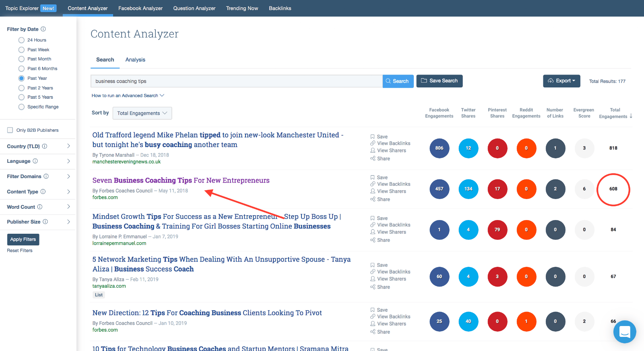
Task: Click the Country (TLD) info icon
Action: [45, 146]
